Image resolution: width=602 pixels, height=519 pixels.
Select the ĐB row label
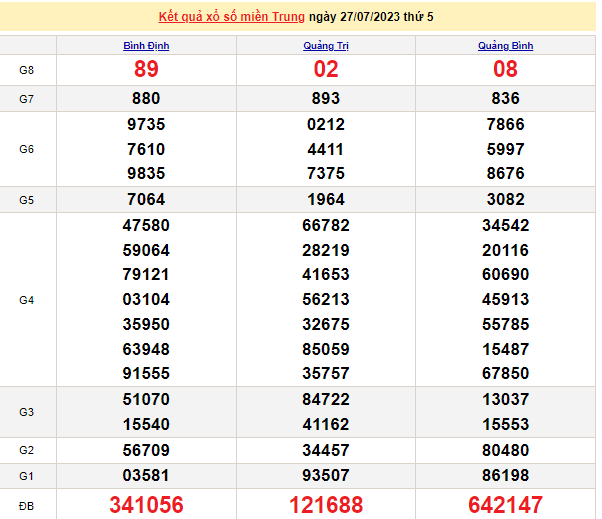point(27,505)
